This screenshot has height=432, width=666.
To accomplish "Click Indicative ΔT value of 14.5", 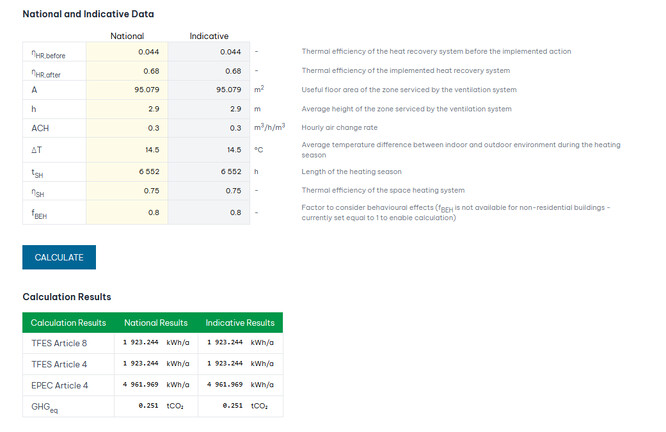I will click(x=209, y=149).
